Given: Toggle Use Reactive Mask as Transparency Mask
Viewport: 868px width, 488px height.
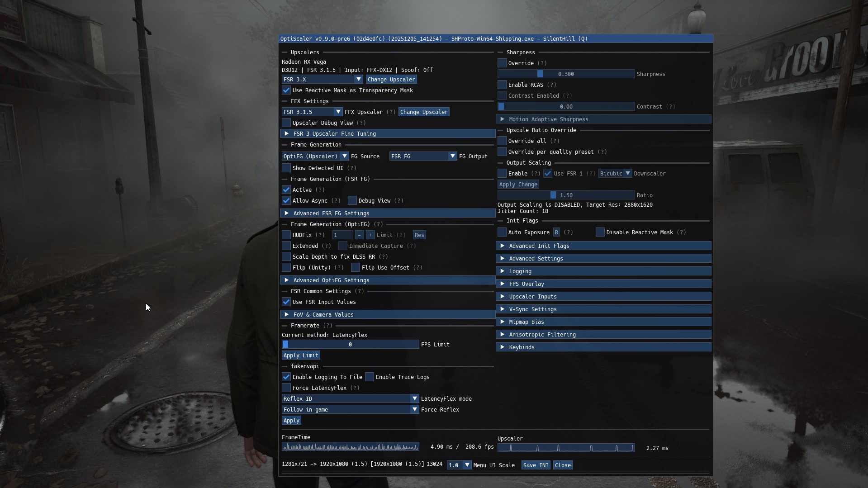Looking at the screenshot, I should (x=286, y=90).
